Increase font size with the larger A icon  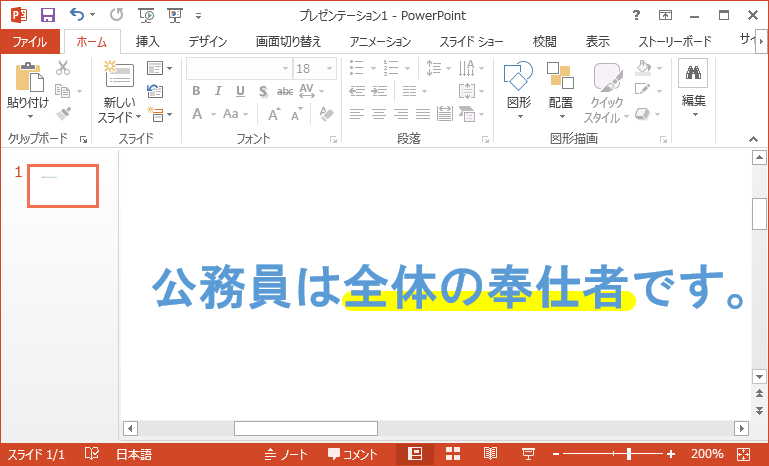pyautogui.click(x=274, y=114)
